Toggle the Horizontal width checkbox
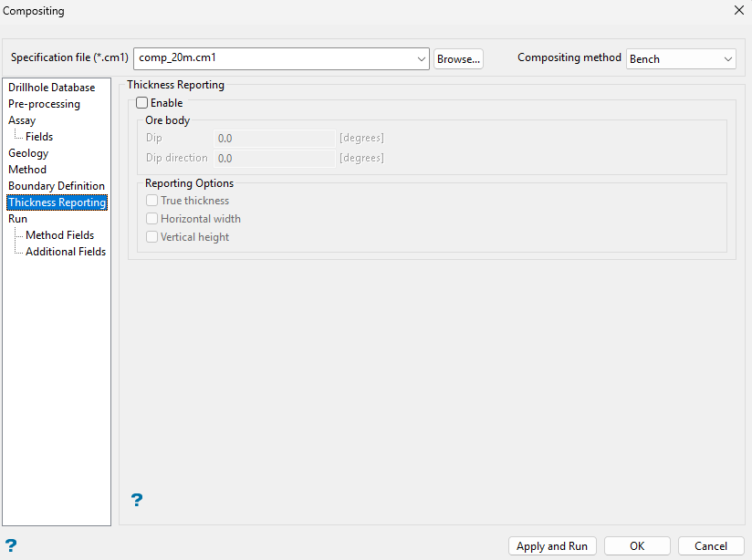Image resolution: width=752 pixels, height=560 pixels. pyautogui.click(x=152, y=219)
